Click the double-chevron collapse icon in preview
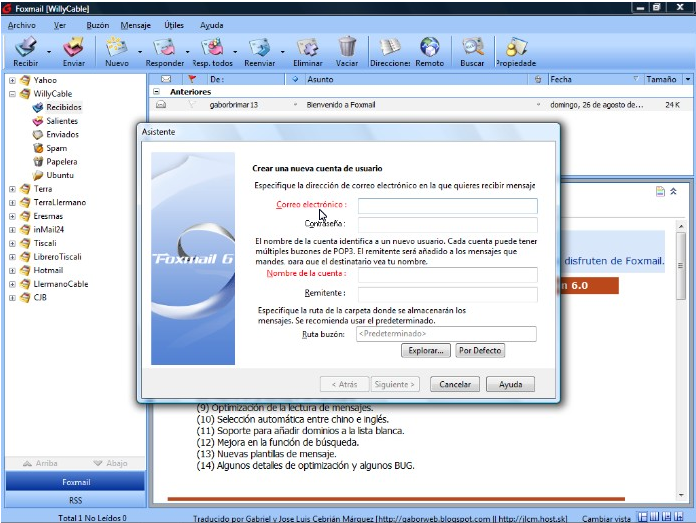The image size is (696, 523). click(x=673, y=191)
